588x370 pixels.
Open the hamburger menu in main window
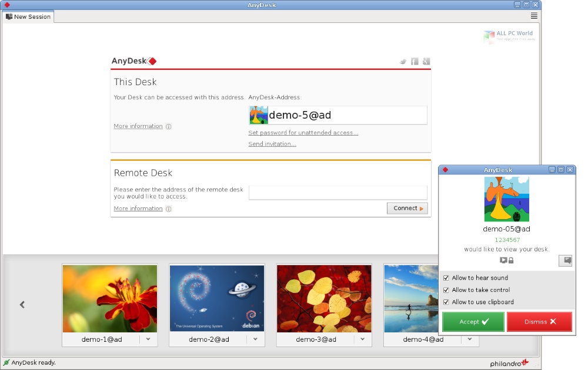click(x=534, y=16)
